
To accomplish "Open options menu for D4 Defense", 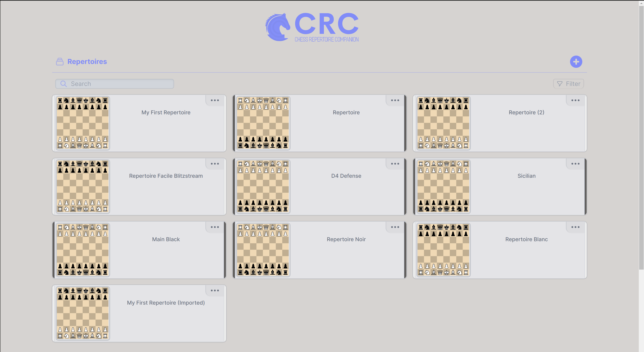I will (x=395, y=164).
